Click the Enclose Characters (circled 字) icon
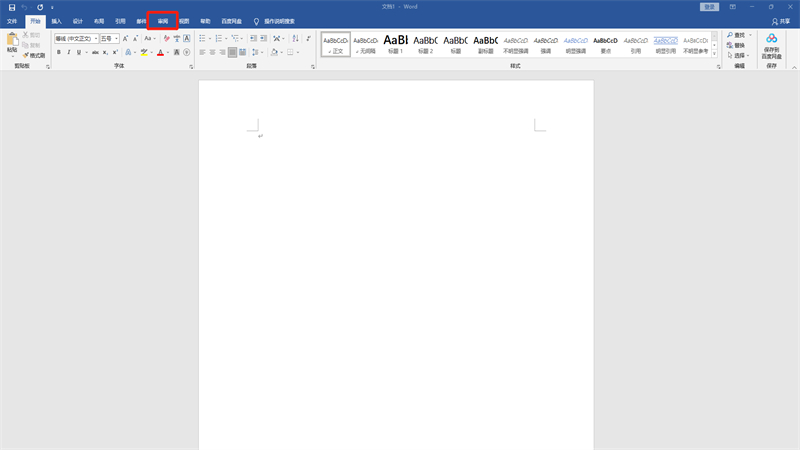The height and width of the screenshot is (450, 800). coord(187,52)
